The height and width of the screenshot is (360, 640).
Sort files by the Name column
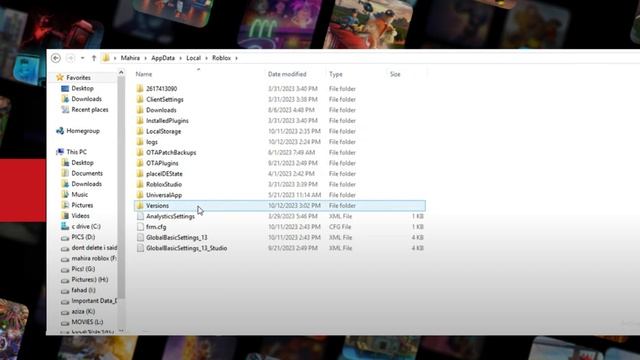144,74
